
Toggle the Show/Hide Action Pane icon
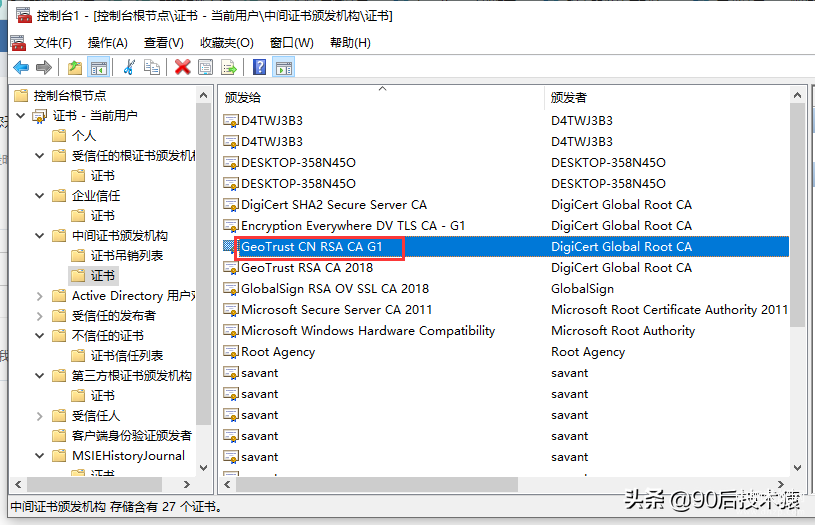284,67
